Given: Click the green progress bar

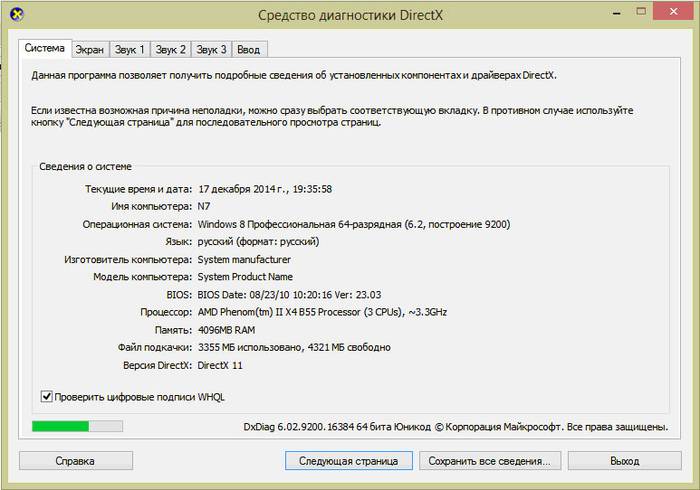Looking at the screenshot, I should [x=77, y=427].
